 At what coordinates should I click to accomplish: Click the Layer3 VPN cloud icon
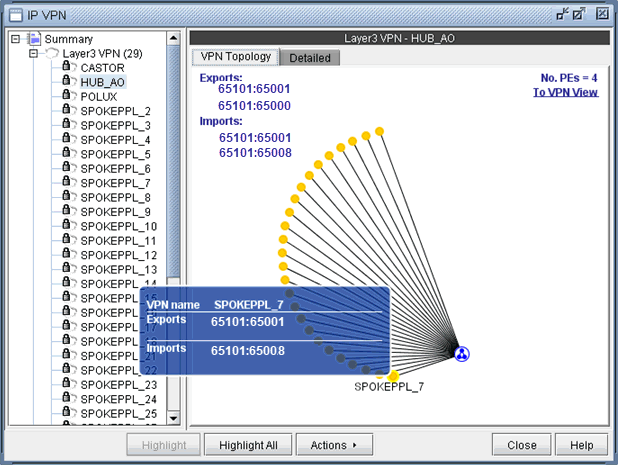(x=51, y=53)
